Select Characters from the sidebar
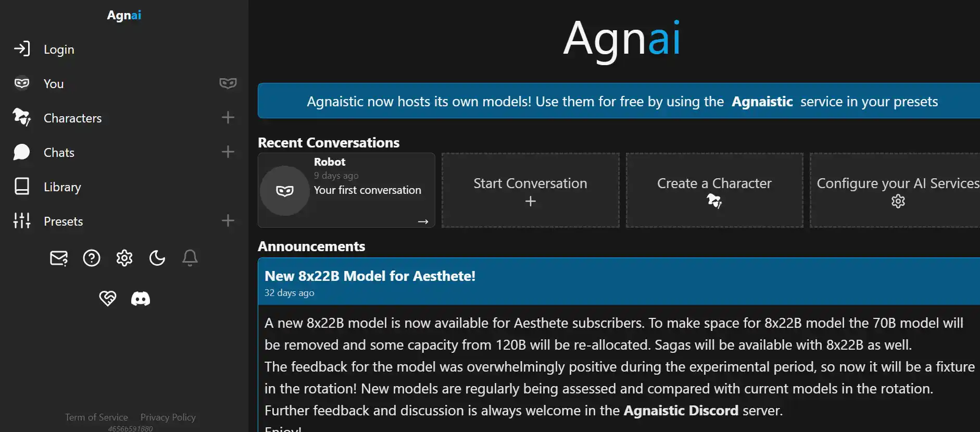Viewport: 980px width, 432px height. click(x=72, y=118)
